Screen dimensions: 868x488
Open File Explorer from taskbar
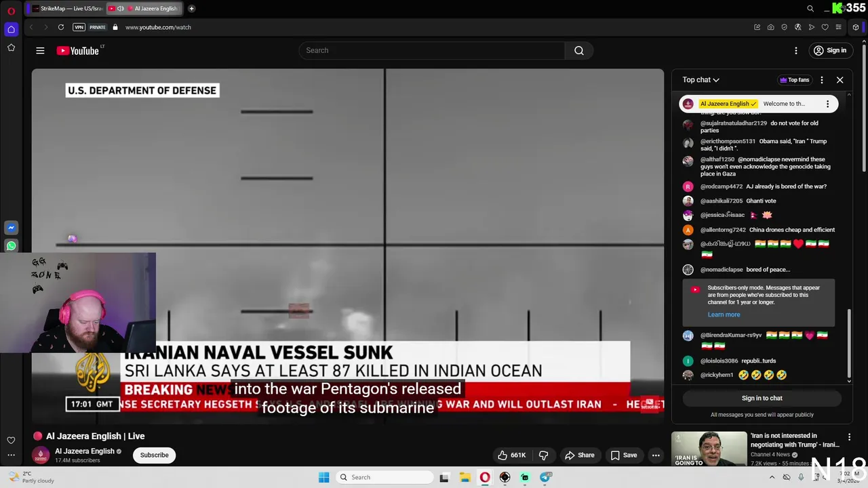(x=465, y=477)
